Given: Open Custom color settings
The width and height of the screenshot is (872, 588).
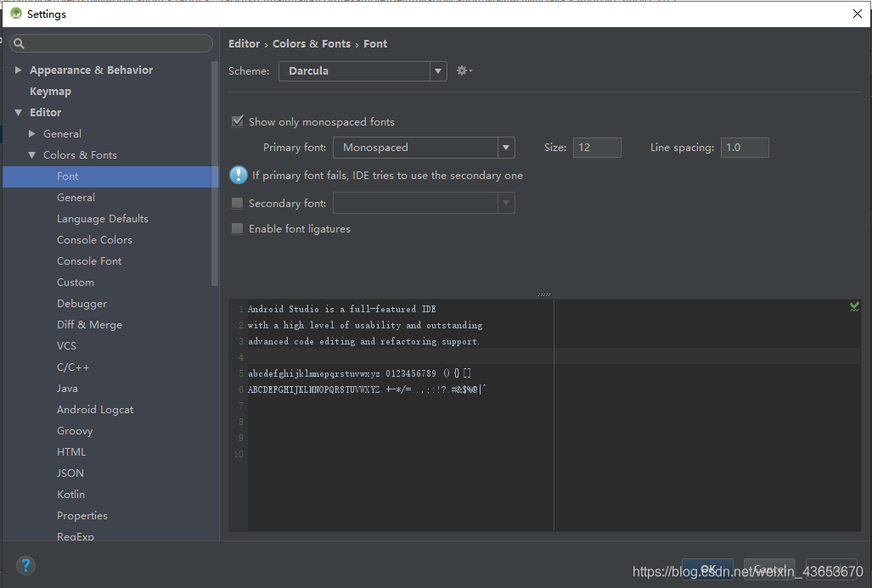Looking at the screenshot, I should pyautogui.click(x=75, y=283).
